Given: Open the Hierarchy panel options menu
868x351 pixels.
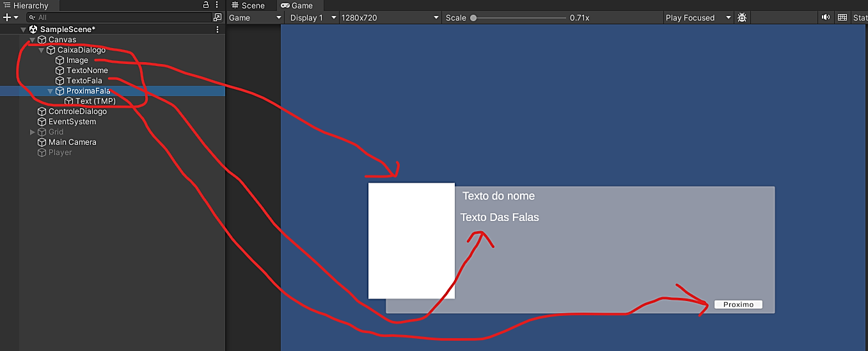Looking at the screenshot, I should (x=217, y=5).
